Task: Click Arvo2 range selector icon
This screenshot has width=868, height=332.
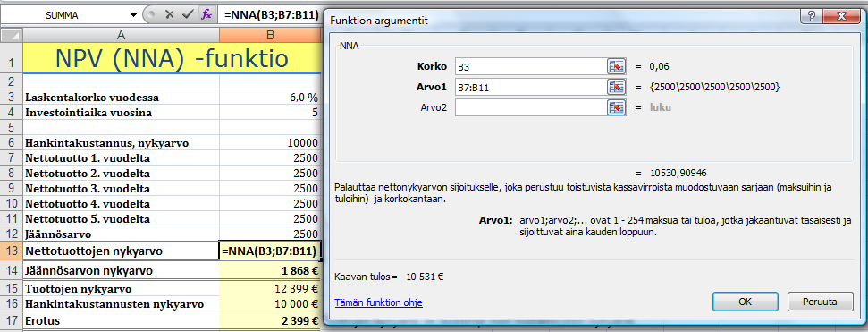Action: (616, 107)
